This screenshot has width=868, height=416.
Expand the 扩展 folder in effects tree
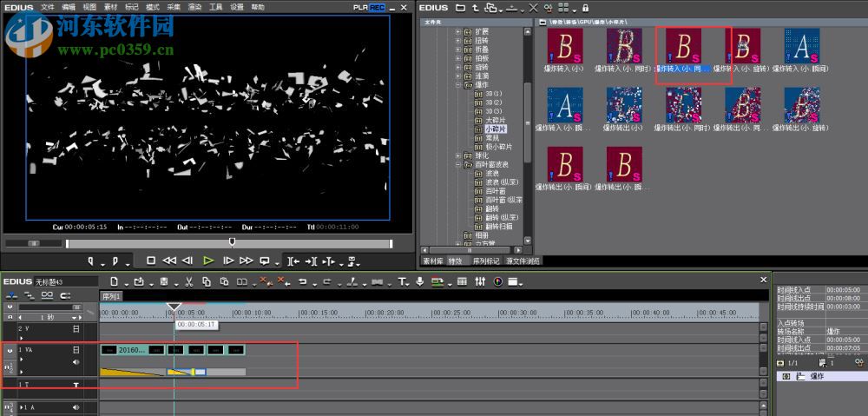tap(458, 31)
